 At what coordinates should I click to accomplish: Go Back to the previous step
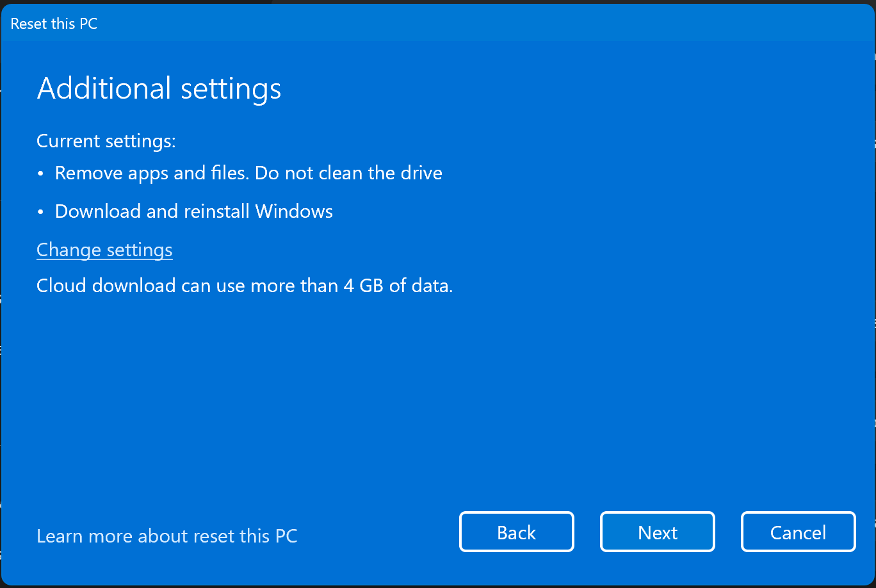(x=516, y=532)
